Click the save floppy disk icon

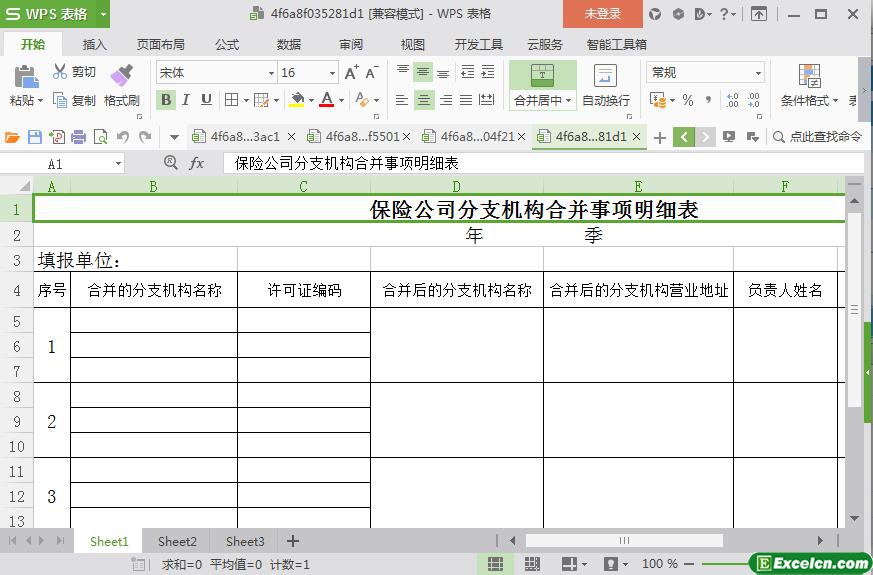pos(35,136)
